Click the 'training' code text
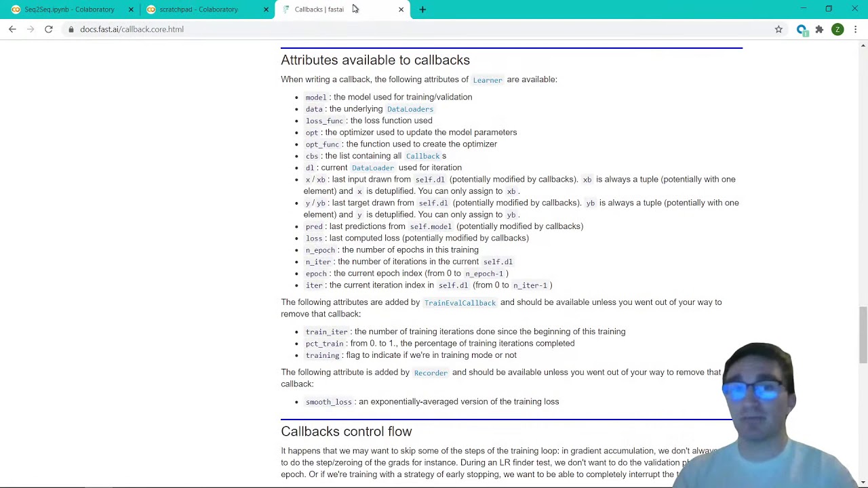 322,355
